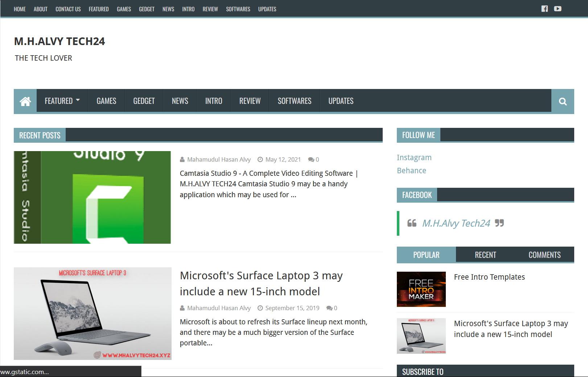Expand the FEATURED dropdown menu
The width and height of the screenshot is (588, 377).
coord(62,101)
